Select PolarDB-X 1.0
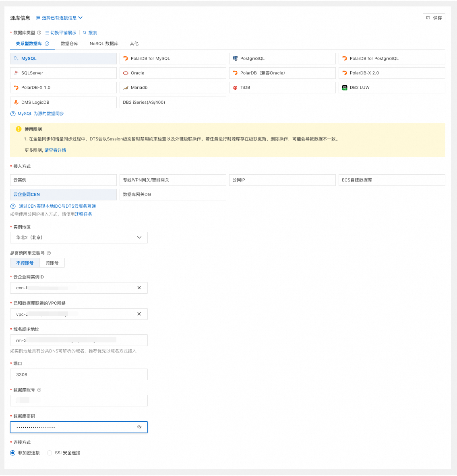457x476 pixels. click(x=63, y=87)
